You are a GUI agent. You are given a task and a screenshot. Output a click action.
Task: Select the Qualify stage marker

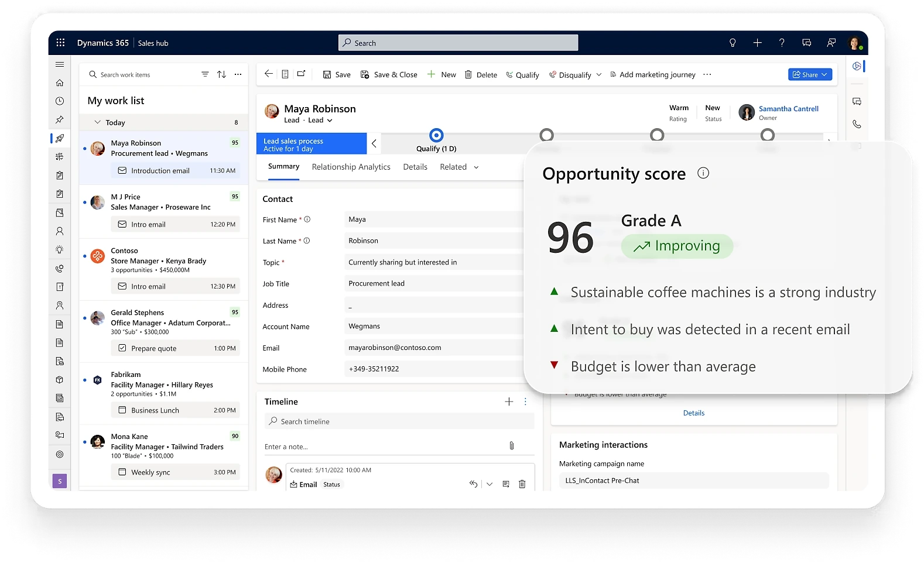[436, 135]
